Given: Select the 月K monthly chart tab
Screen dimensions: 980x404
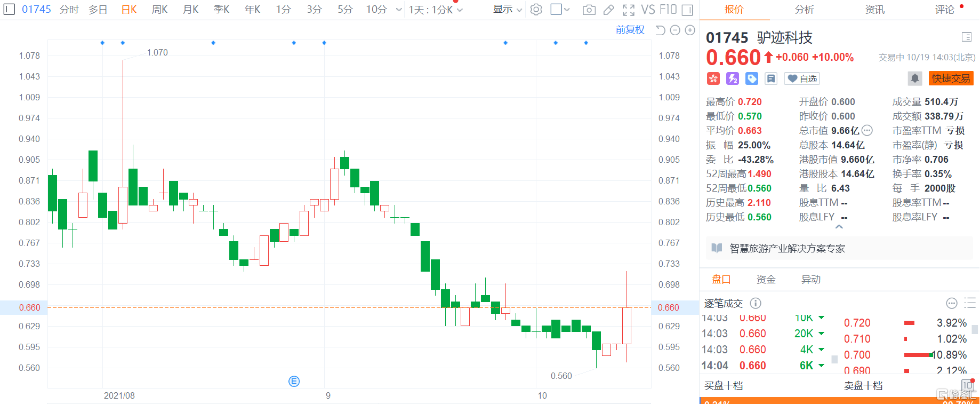Looking at the screenshot, I should click(190, 10).
